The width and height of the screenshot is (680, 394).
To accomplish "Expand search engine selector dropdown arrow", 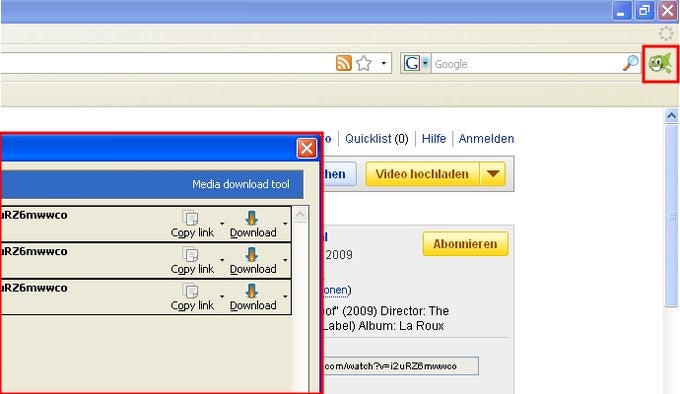I will (425, 63).
